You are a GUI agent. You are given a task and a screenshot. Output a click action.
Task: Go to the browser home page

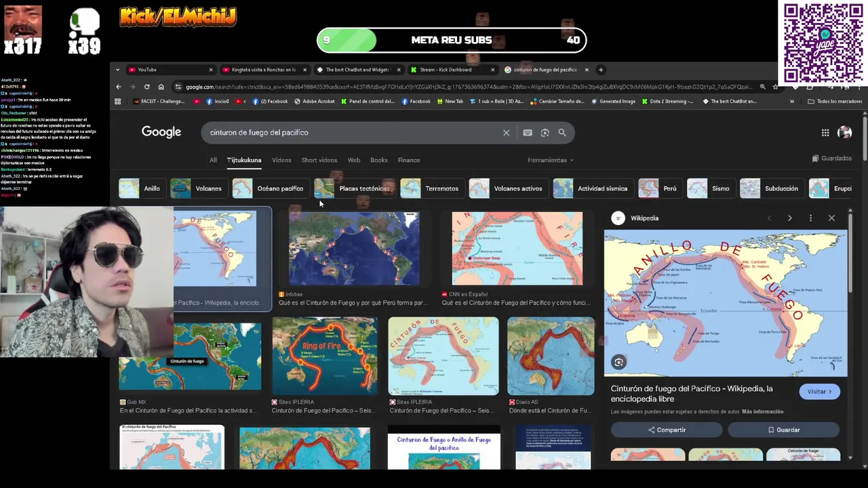(x=161, y=87)
